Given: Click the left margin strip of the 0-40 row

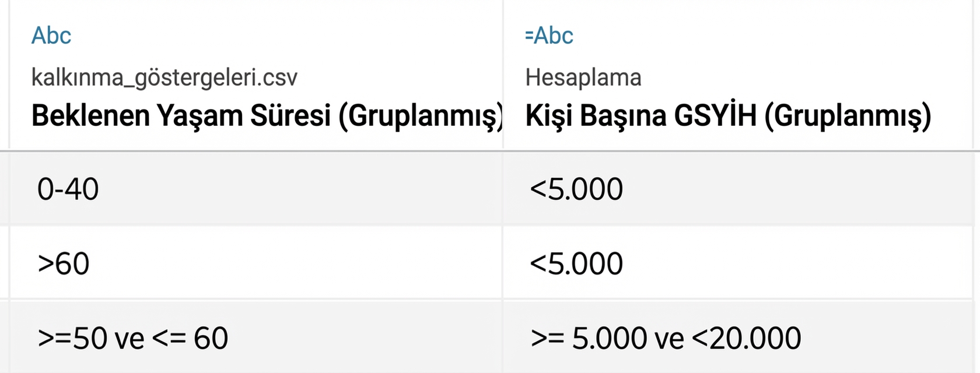Looking at the screenshot, I should tap(4, 189).
